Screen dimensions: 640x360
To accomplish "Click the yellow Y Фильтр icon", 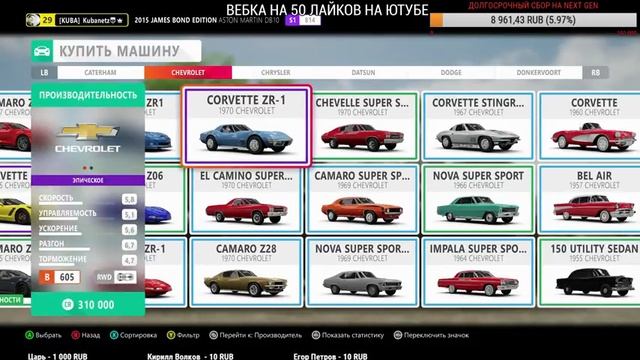I will pyautogui.click(x=171, y=335).
